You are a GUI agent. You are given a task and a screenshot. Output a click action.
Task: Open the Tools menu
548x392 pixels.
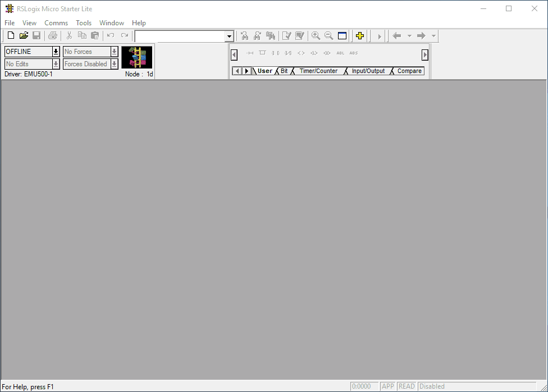point(84,23)
